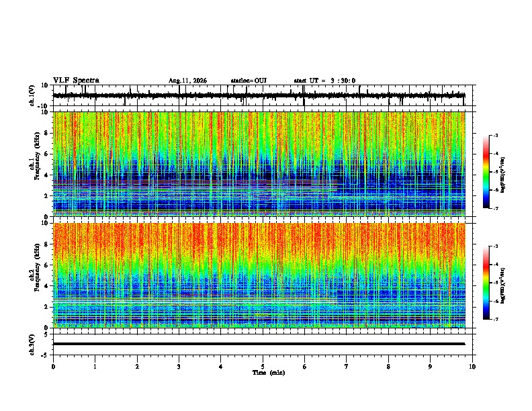Select the "ch.3(V)" axis label
This screenshot has width=532, height=411.
32,345
